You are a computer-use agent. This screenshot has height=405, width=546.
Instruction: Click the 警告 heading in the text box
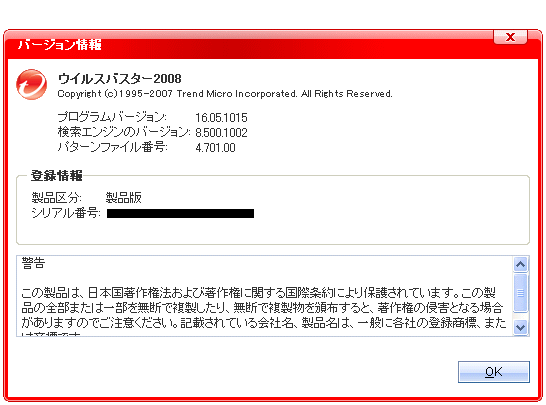tap(33, 263)
